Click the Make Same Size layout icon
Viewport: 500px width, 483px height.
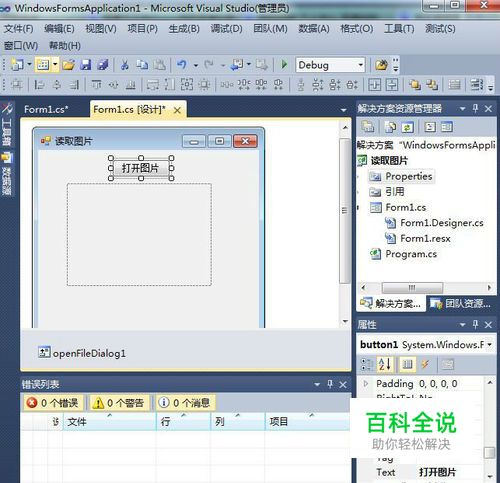tap(187, 85)
